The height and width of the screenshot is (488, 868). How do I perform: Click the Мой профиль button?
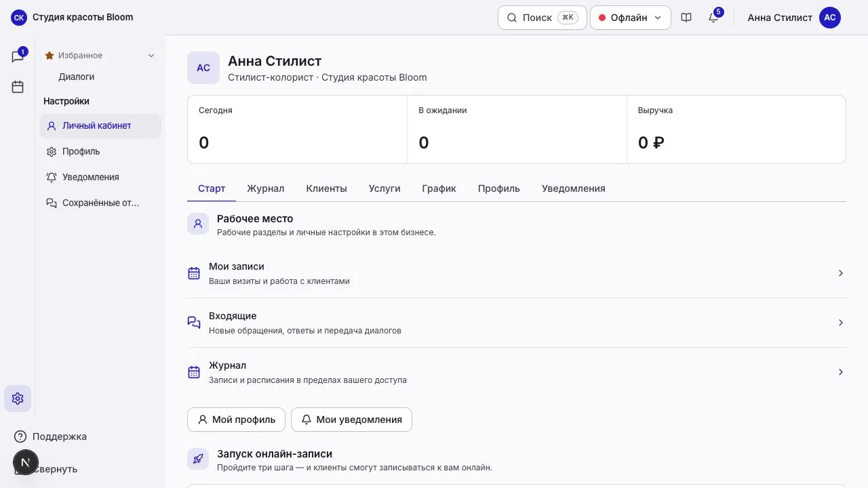tap(236, 420)
